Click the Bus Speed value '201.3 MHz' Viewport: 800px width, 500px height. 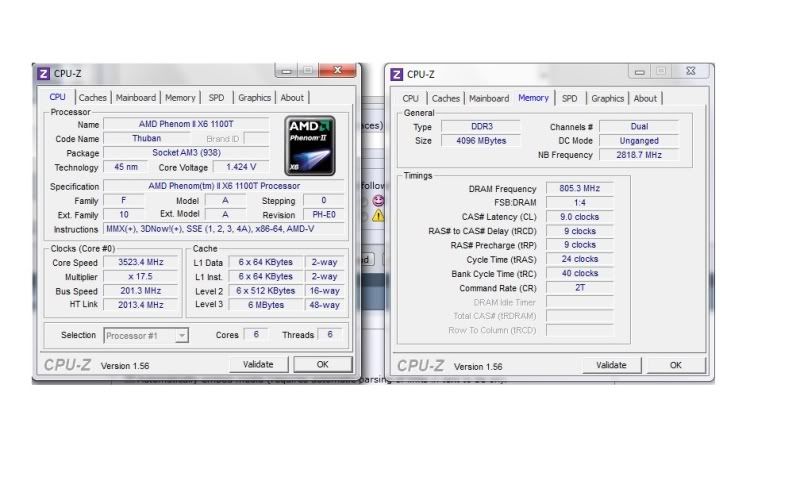click(141, 291)
